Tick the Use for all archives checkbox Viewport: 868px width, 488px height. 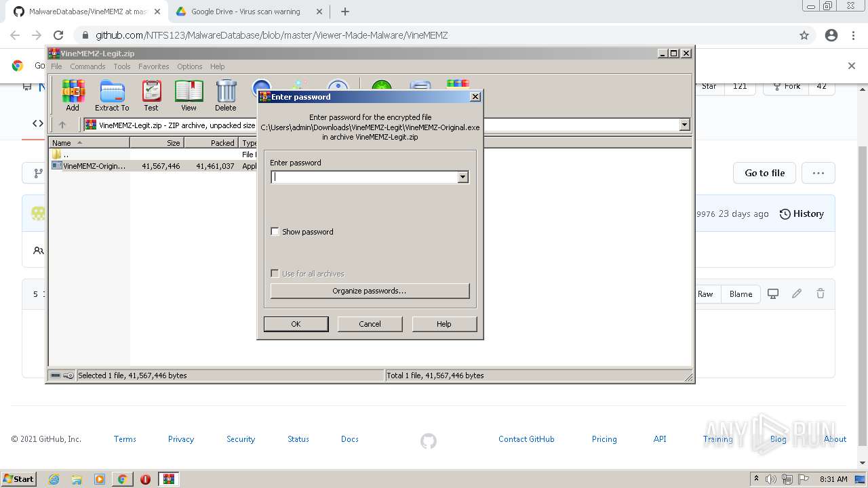coord(275,273)
